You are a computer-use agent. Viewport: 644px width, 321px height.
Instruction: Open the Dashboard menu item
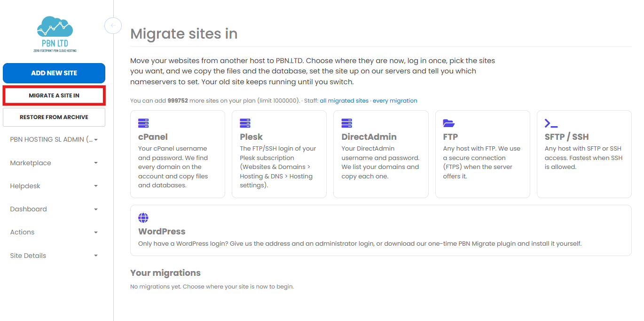[x=54, y=209]
